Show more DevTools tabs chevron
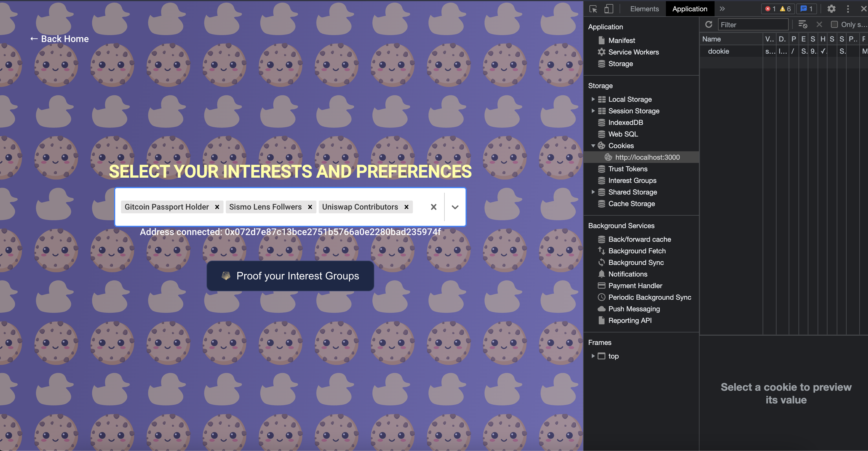868x451 pixels. [722, 9]
